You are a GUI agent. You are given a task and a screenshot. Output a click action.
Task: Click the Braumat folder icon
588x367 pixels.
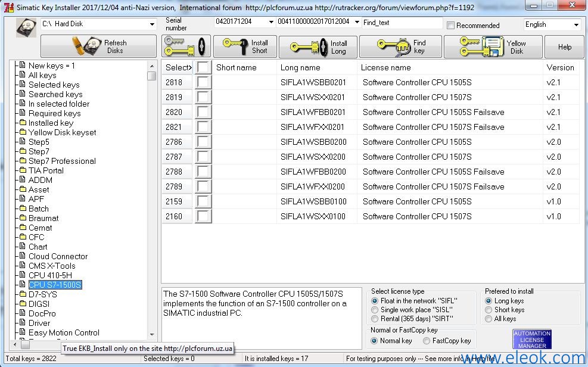click(x=23, y=218)
